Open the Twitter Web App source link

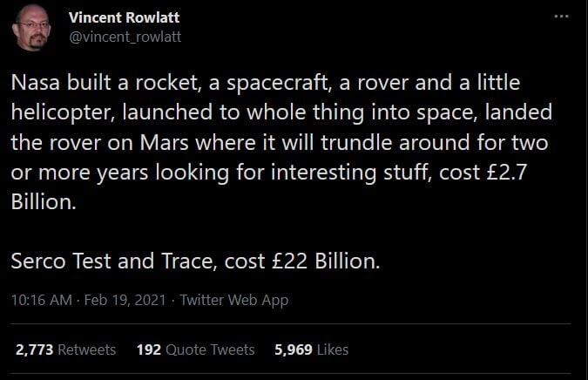(x=234, y=300)
